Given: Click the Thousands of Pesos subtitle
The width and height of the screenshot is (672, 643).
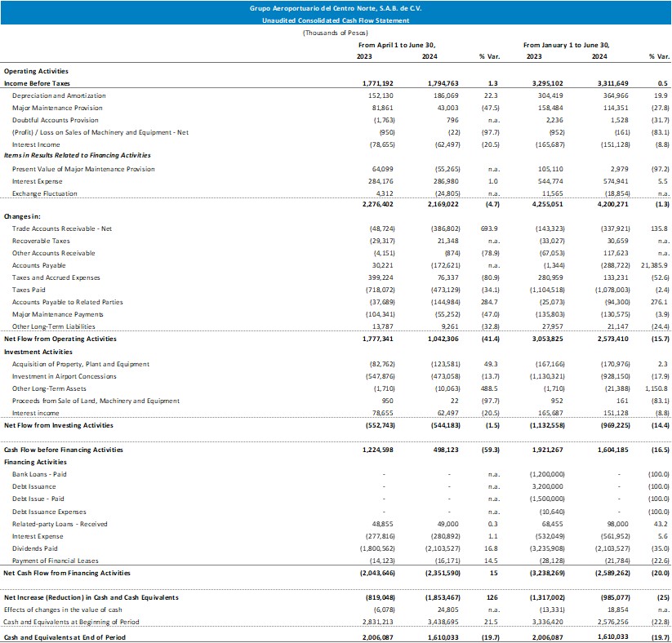Looking at the screenshot, I should pos(335,33).
